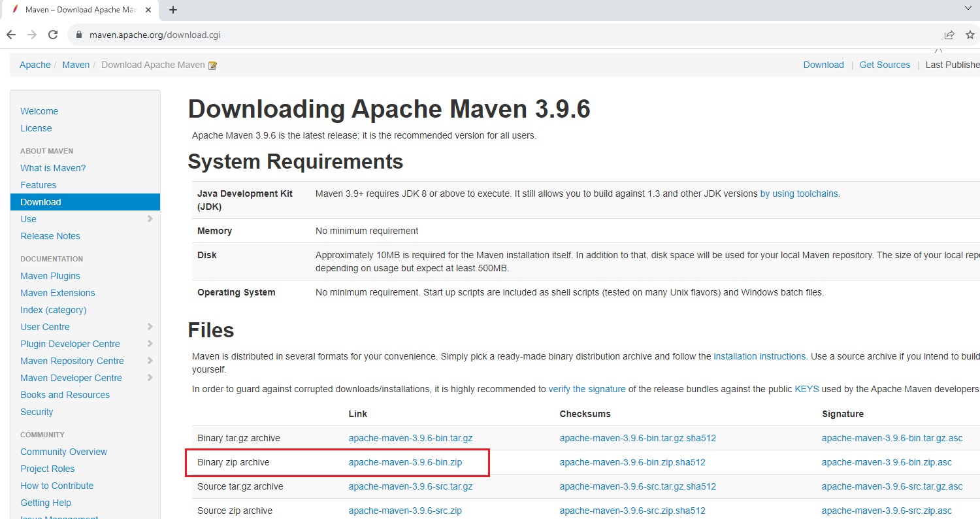Image resolution: width=980 pixels, height=519 pixels.
Task: Open License in sidebar
Action: [36, 128]
